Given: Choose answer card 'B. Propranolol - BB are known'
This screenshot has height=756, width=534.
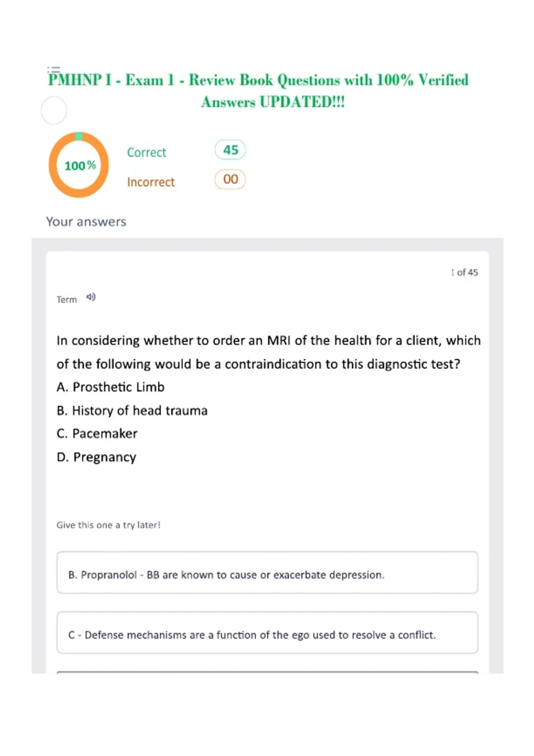Looking at the screenshot, I should 267,572.
